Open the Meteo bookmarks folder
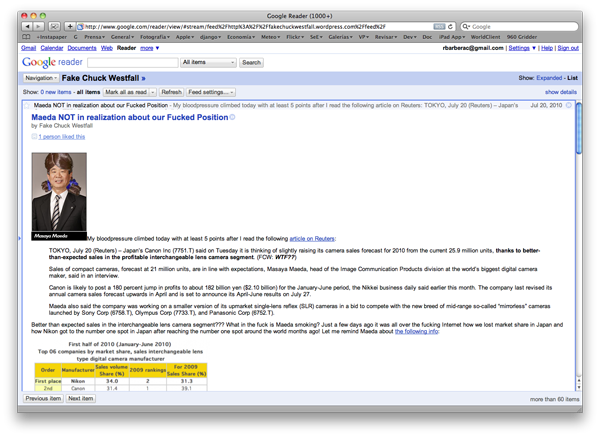 pos(271,37)
